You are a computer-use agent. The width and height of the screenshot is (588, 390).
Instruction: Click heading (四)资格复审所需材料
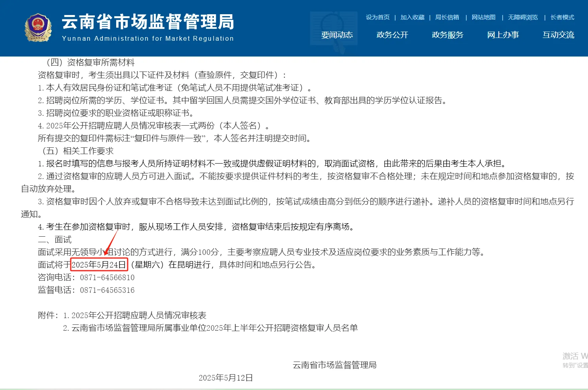click(90, 62)
